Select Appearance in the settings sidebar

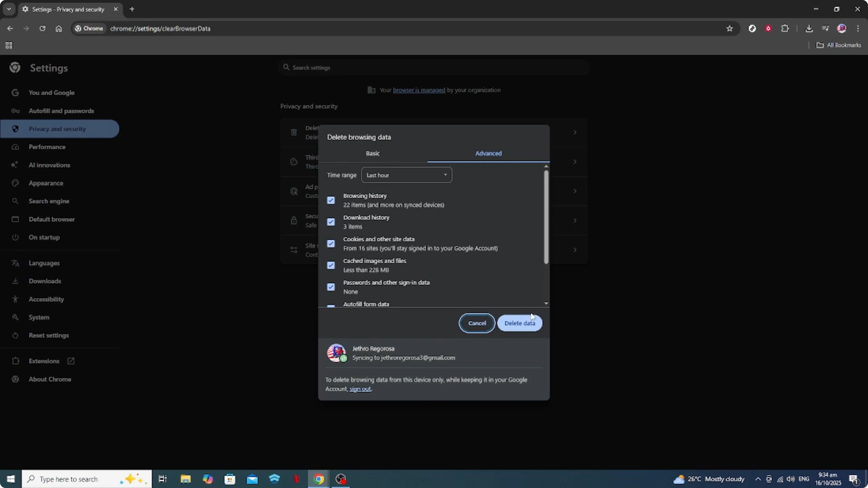coord(46,183)
